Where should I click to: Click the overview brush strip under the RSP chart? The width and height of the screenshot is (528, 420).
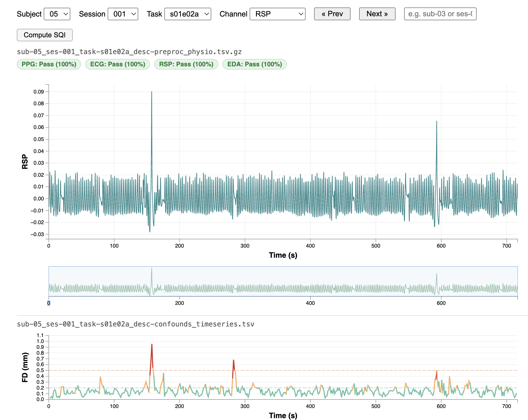tap(283, 281)
